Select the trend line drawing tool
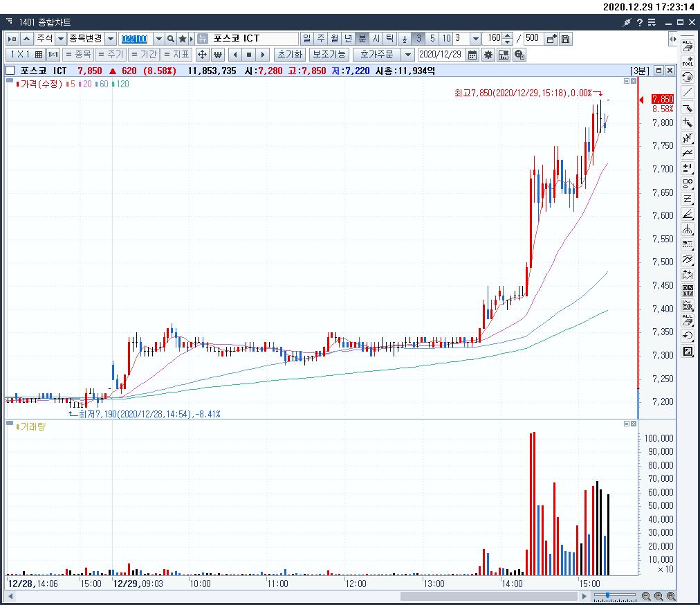This screenshot has width=700, height=605. [x=688, y=92]
